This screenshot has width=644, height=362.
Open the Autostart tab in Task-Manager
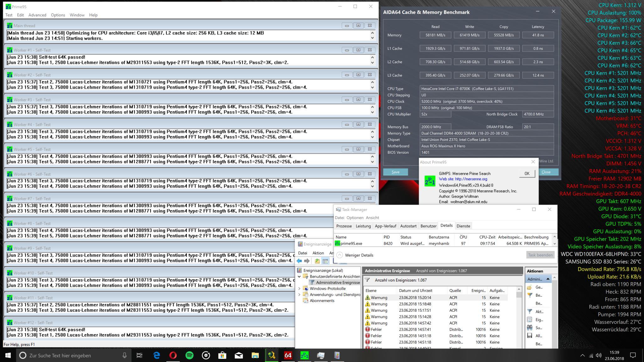(408, 226)
